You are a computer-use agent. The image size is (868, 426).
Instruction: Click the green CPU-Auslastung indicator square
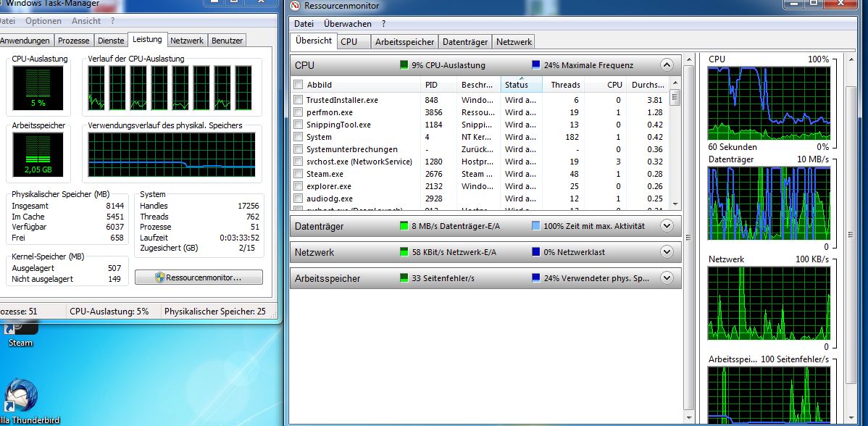tap(404, 65)
